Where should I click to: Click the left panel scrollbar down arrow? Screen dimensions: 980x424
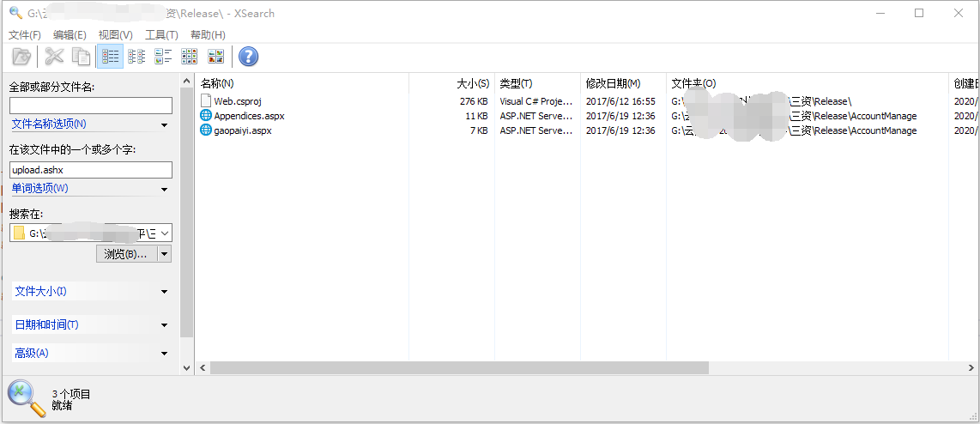(186, 367)
